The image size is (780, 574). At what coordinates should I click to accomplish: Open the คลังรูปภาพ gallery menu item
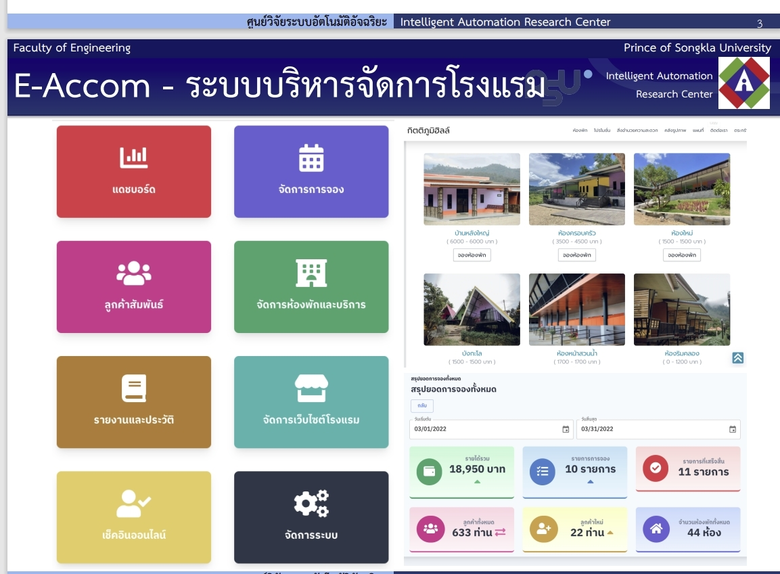pos(675,130)
